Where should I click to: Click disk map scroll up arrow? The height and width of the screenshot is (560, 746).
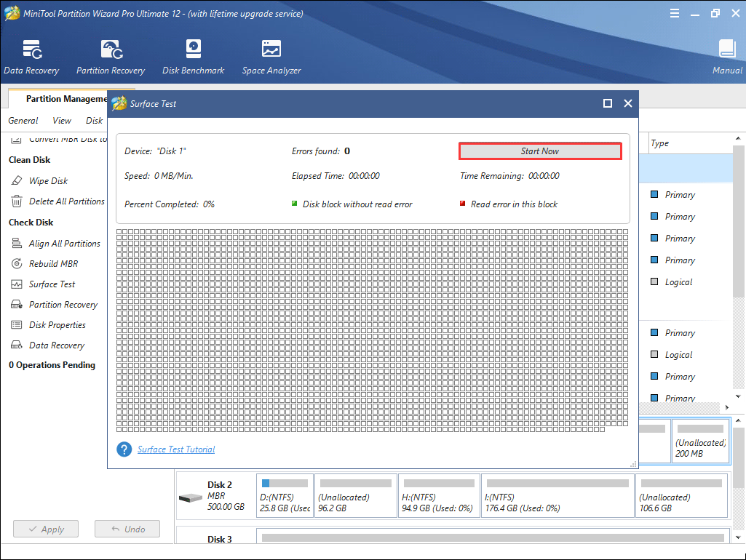click(x=738, y=420)
